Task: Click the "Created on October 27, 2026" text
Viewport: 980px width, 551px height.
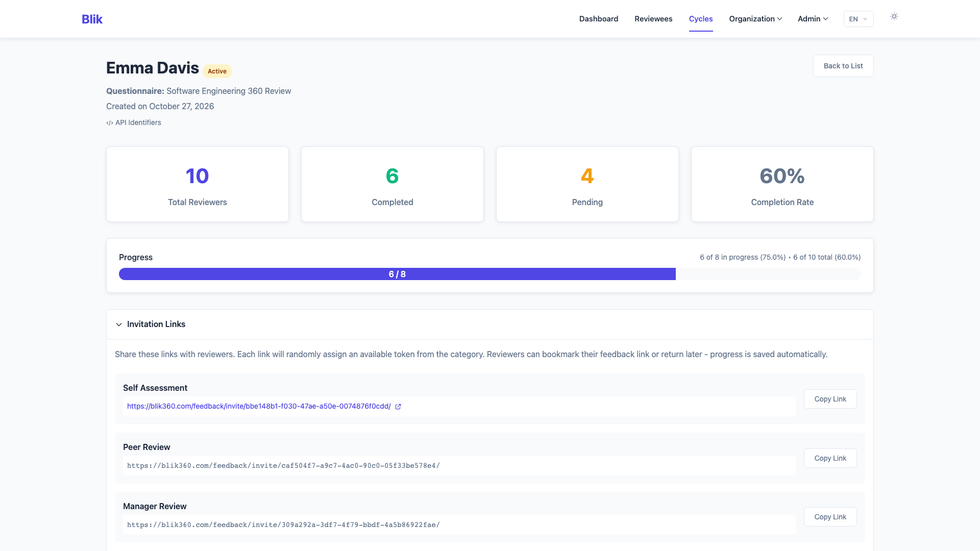Action: (160, 107)
